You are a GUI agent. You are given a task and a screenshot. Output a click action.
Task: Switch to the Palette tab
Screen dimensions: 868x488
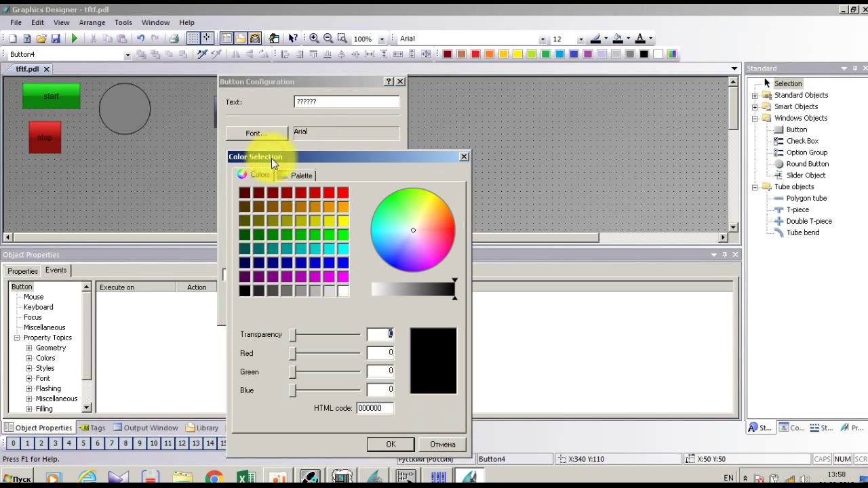point(296,176)
